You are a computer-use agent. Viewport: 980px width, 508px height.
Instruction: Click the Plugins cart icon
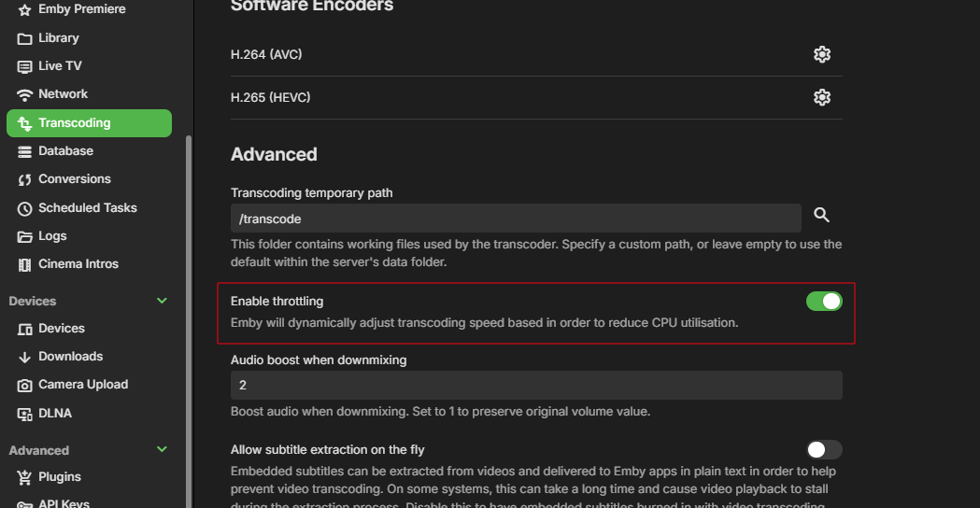click(25, 477)
